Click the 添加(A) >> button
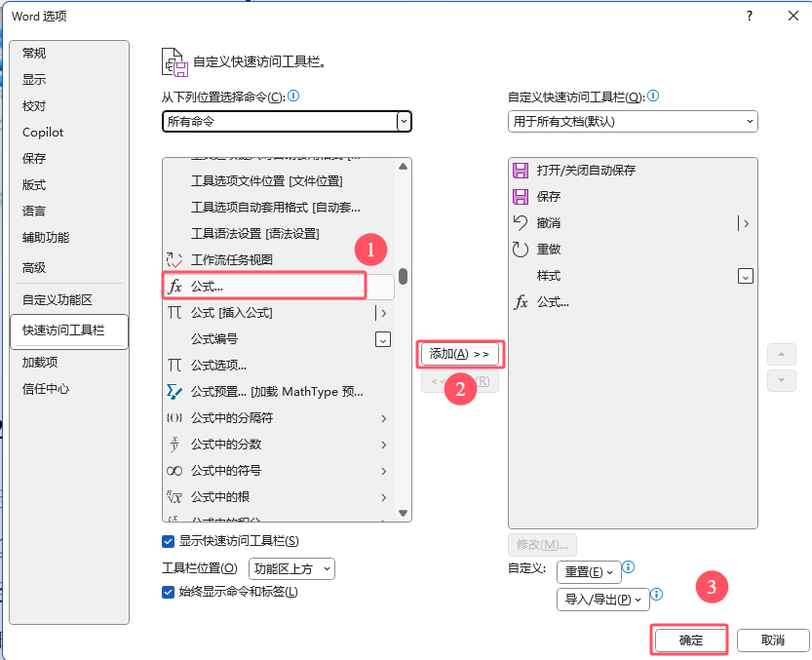 (460, 354)
